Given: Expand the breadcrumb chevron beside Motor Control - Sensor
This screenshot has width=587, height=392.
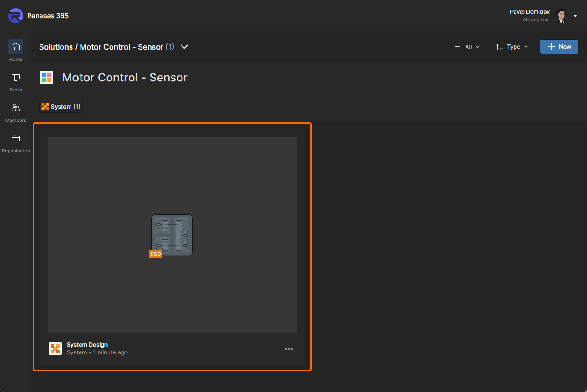Looking at the screenshot, I should pos(185,47).
